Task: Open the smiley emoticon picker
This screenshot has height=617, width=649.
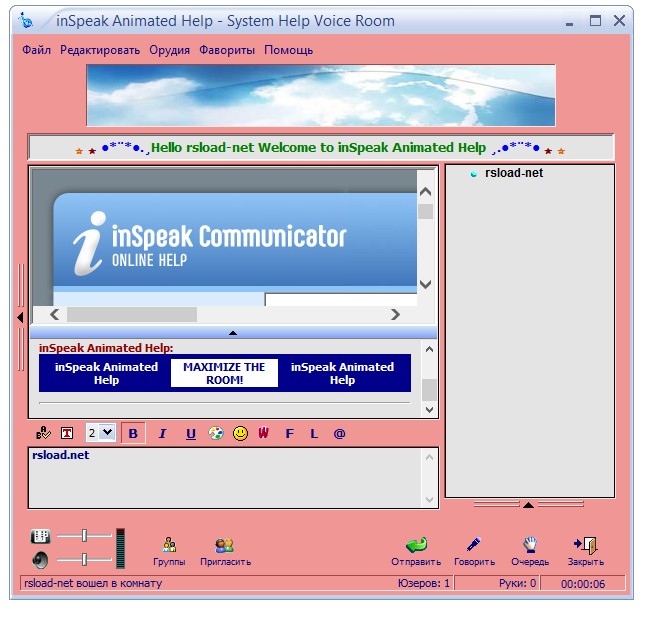Action: click(x=240, y=433)
